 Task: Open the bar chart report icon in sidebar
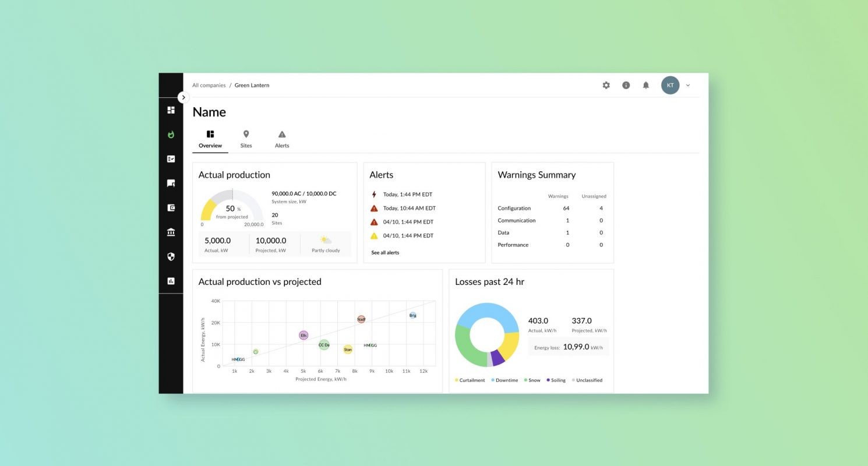[x=171, y=281]
